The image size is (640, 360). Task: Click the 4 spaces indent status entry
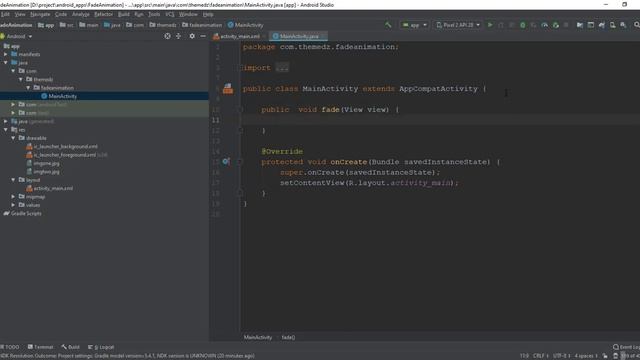(586, 356)
